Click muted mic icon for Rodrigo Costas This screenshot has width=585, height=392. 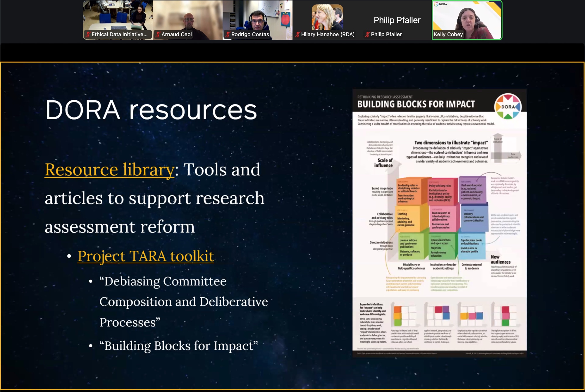[228, 34]
